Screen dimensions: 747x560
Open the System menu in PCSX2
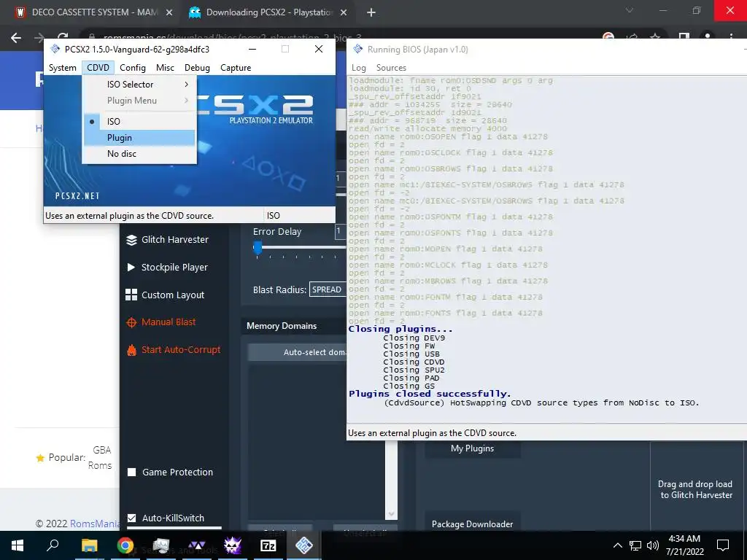point(63,68)
